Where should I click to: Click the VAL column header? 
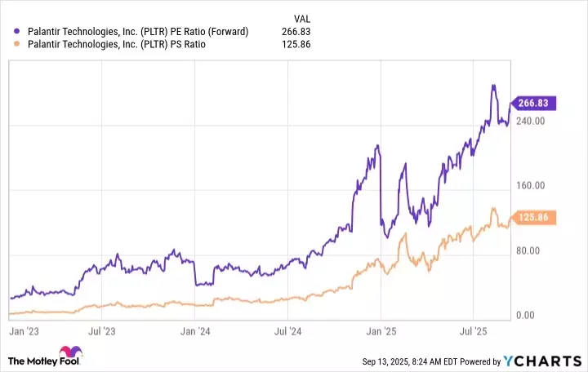coord(301,17)
